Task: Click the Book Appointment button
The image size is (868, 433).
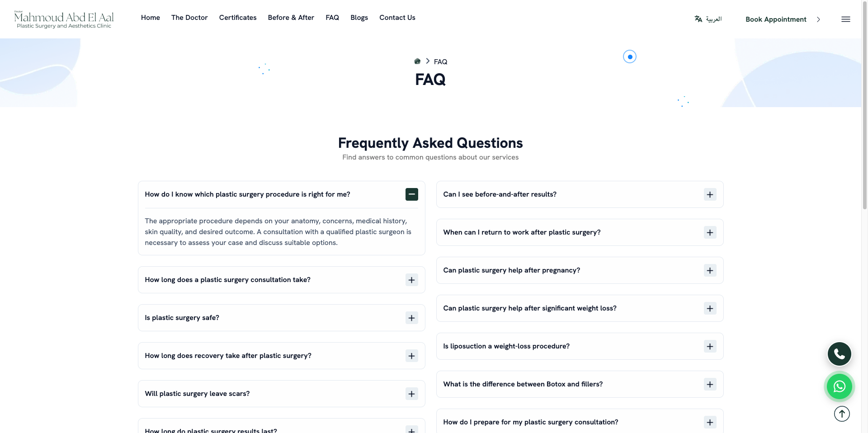Action: pyautogui.click(x=776, y=19)
